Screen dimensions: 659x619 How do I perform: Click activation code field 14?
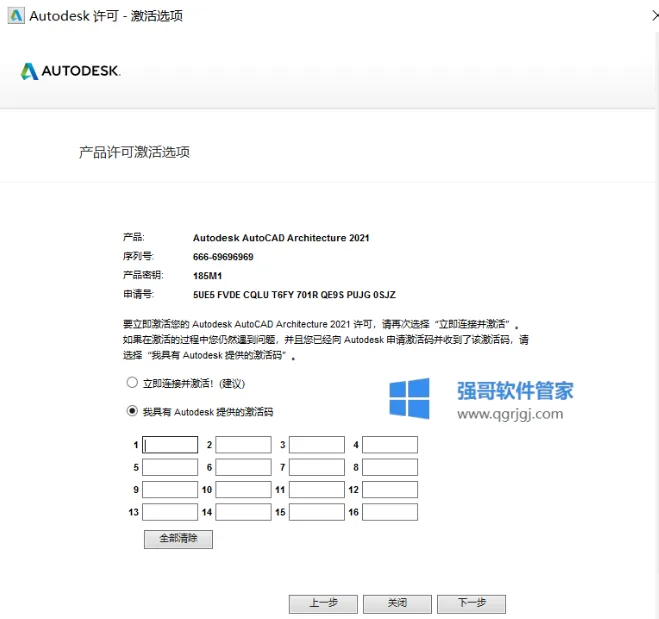tap(243, 512)
